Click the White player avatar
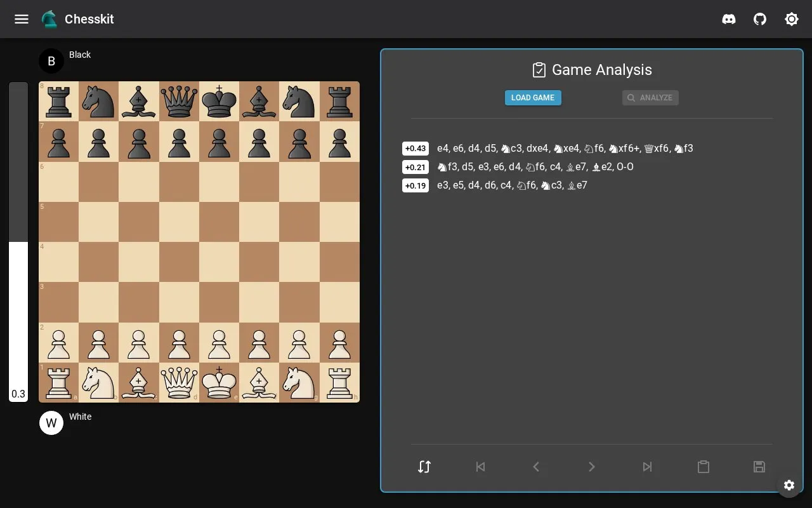Viewport: 812px width, 508px height. tap(51, 423)
